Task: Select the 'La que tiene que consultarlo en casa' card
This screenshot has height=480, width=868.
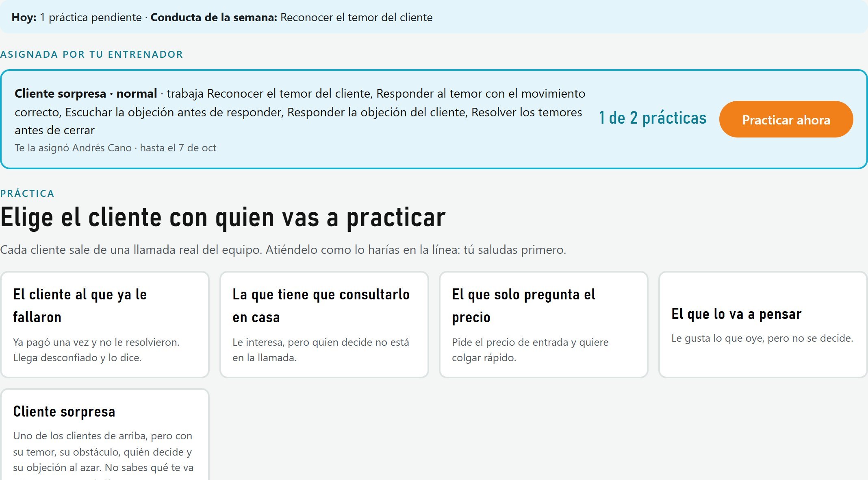Action: 324,325
